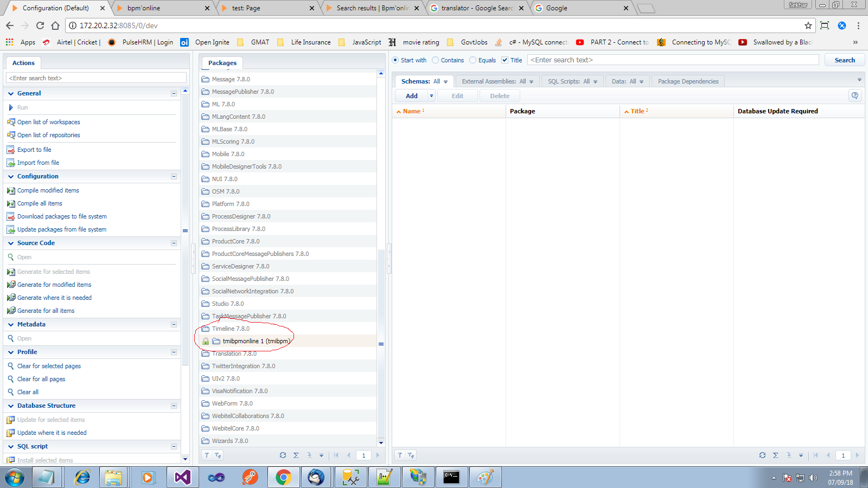Collapse the Configuration section
Image resolution: width=868 pixels, height=488 pixels.
pos(174,176)
